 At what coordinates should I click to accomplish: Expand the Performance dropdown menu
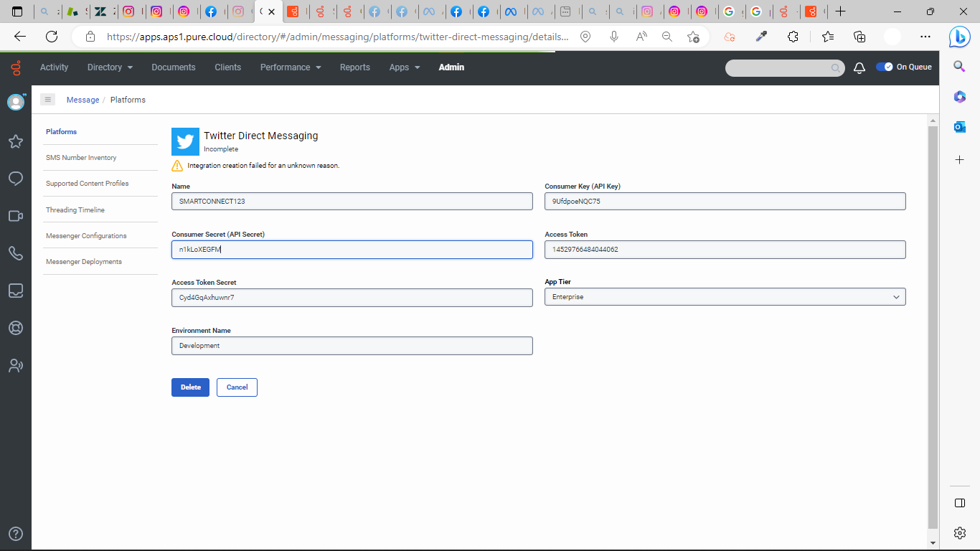291,67
